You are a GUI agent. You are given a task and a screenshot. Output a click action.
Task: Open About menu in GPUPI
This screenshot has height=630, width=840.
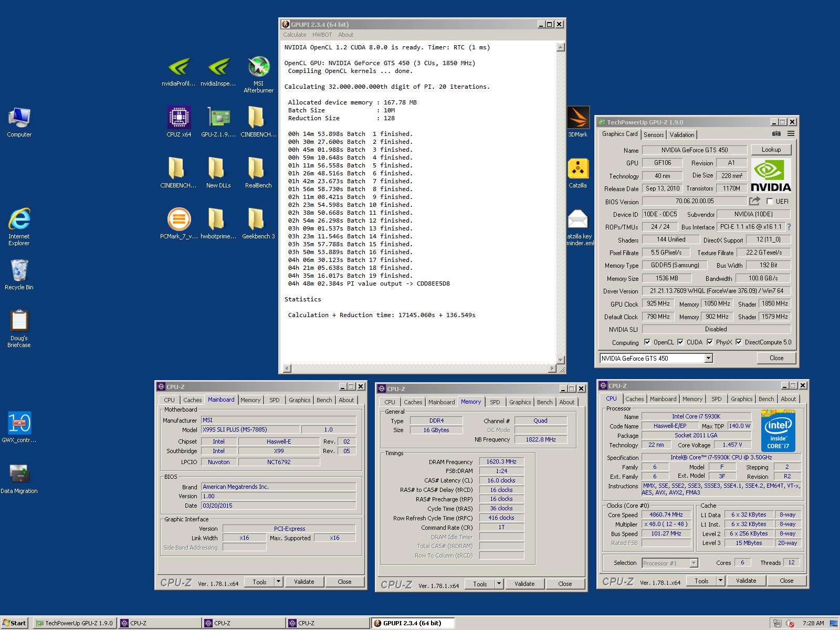pyautogui.click(x=345, y=35)
